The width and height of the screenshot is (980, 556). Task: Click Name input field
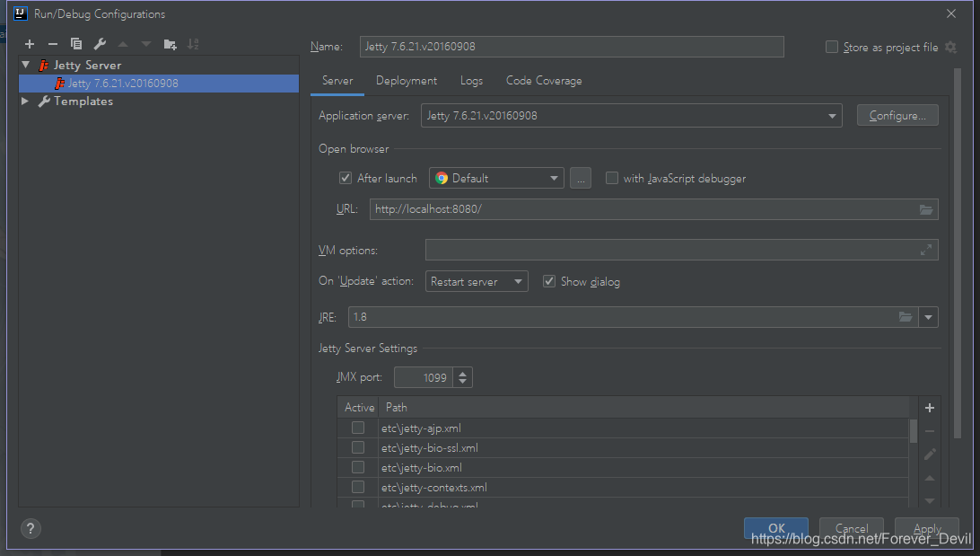tap(572, 47)
